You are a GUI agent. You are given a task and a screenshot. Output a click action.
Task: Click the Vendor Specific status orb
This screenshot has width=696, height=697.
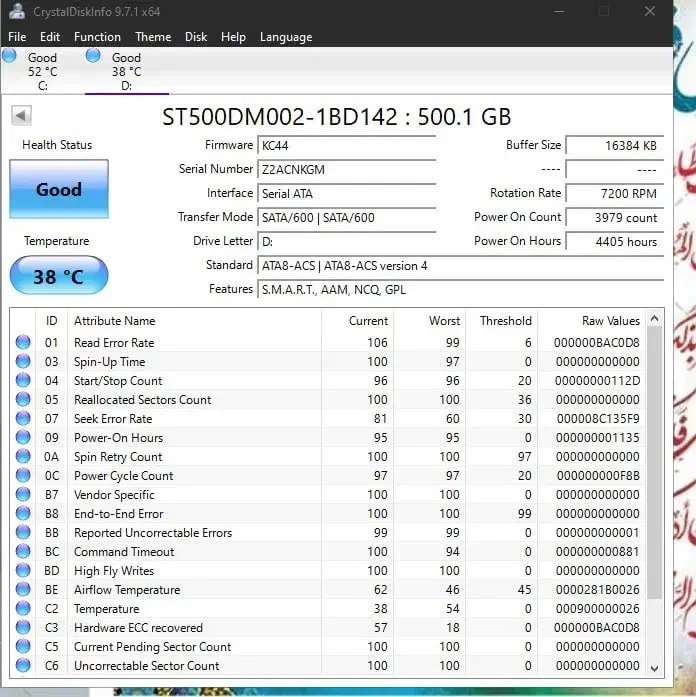[23, 494]
